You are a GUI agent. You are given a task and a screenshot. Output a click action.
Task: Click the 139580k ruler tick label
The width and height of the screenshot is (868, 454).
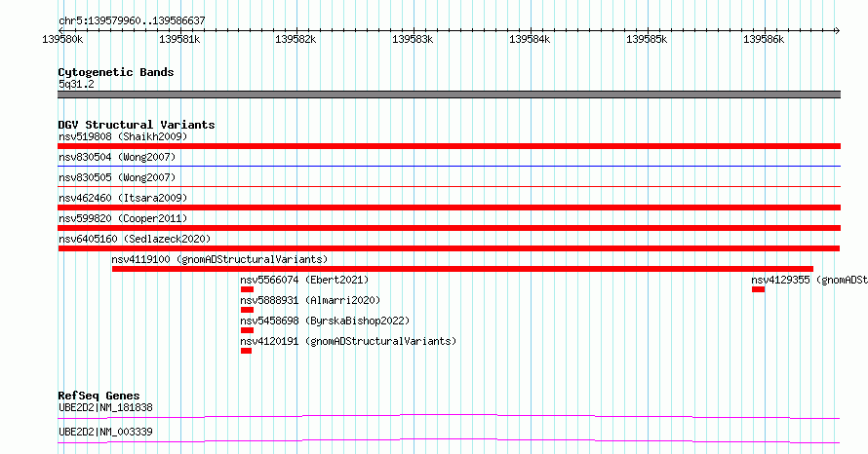[x=62, y=39]
